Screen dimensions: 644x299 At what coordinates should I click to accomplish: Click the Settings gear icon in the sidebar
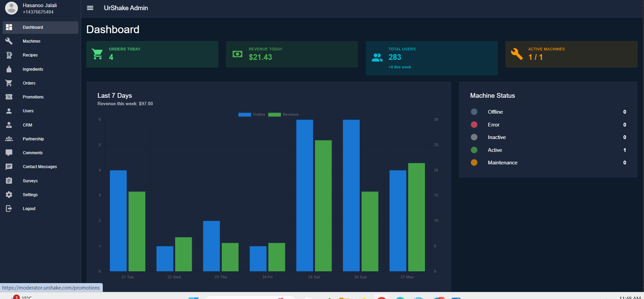9,194
